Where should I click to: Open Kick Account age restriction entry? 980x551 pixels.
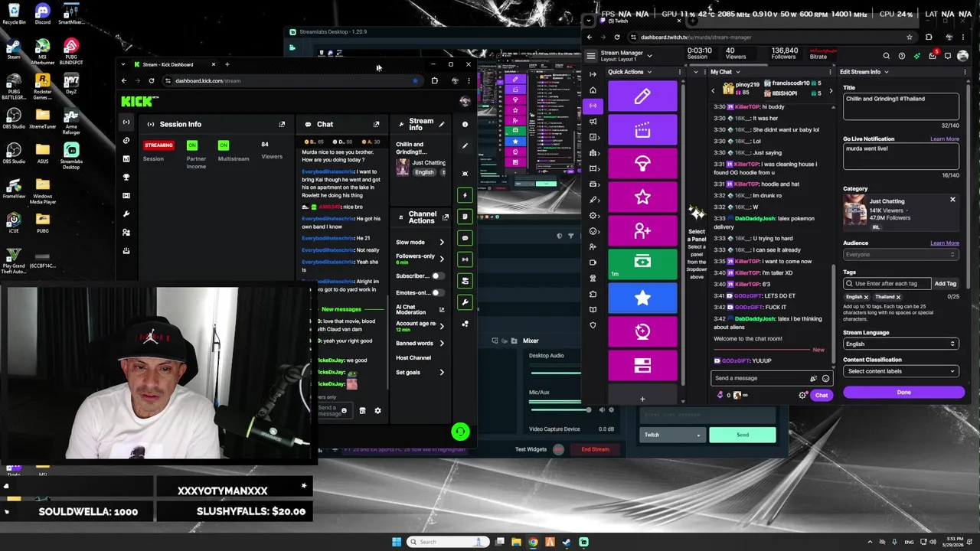[418, 326]
